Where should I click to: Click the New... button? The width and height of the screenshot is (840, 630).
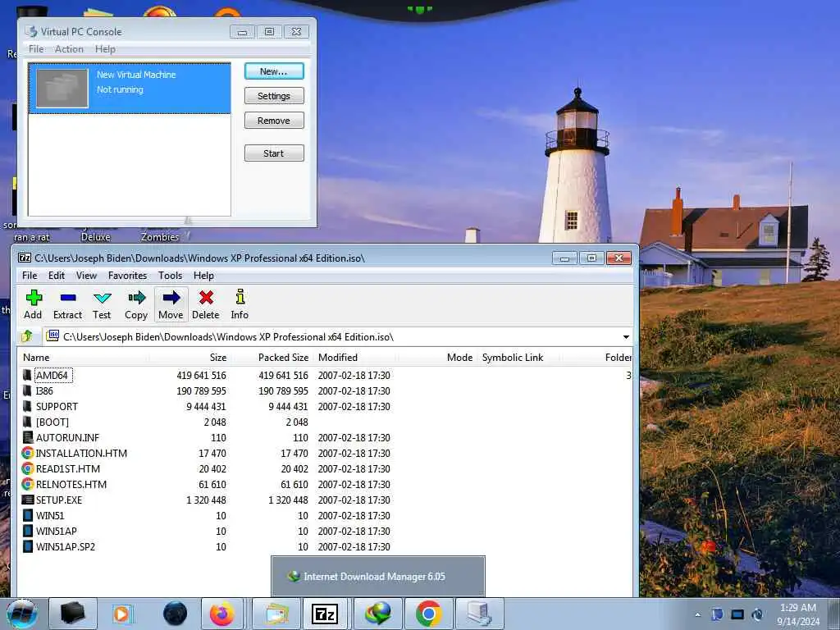point(274,71)
